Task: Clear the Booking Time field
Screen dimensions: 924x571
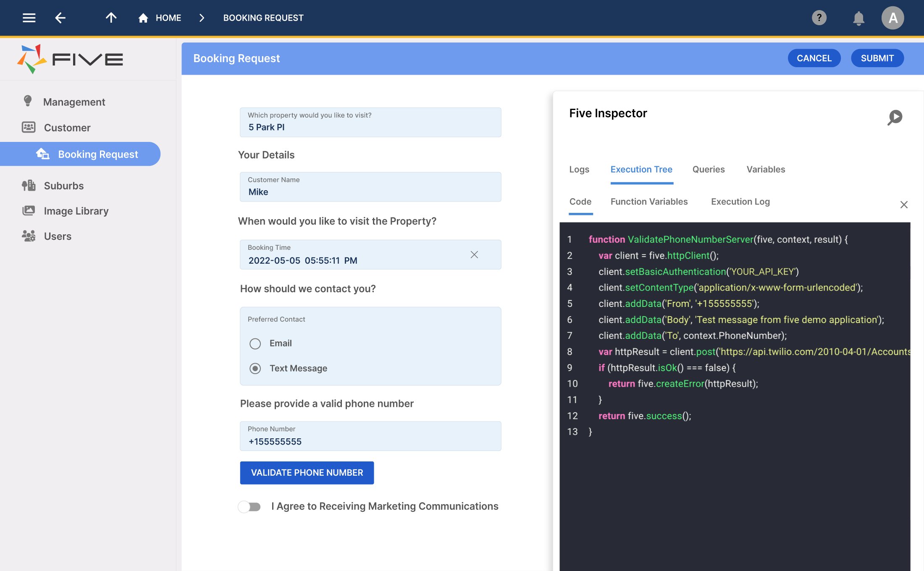Action: [474, 255]
